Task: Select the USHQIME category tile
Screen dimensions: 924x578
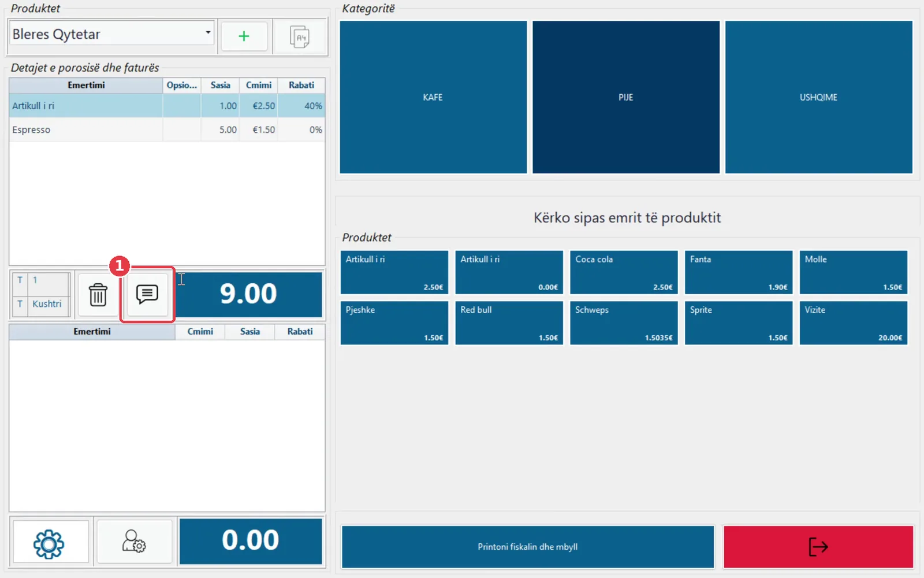Action: coord(819,97)
